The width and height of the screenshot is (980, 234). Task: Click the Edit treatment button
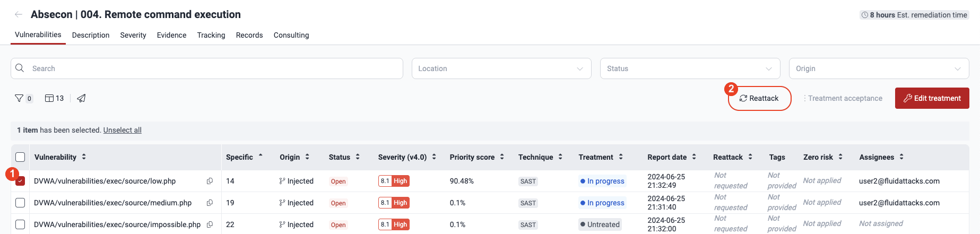(x=932, y=98)
